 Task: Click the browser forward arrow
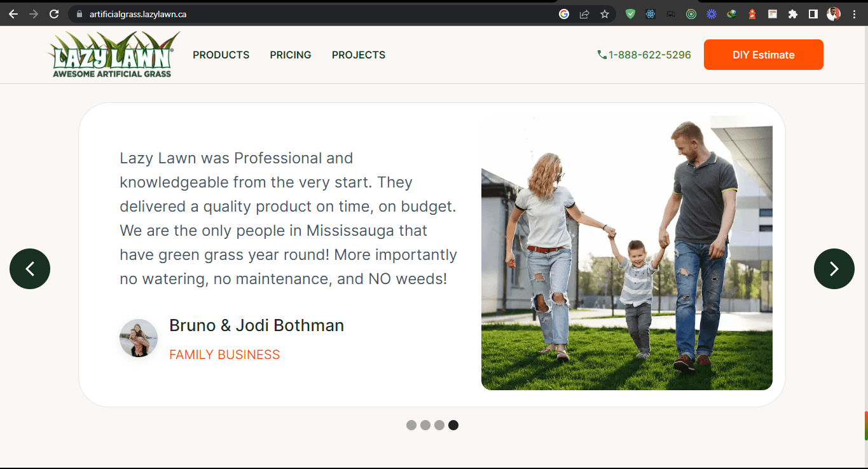click(x=34, y=14)
